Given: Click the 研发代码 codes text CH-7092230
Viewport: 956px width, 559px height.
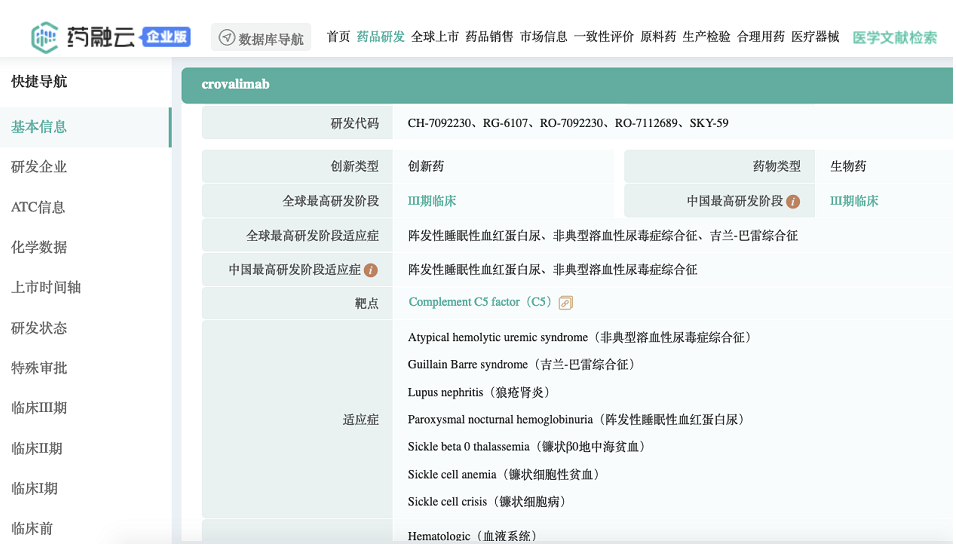Looking at the screenshot, I should [439, 123].
